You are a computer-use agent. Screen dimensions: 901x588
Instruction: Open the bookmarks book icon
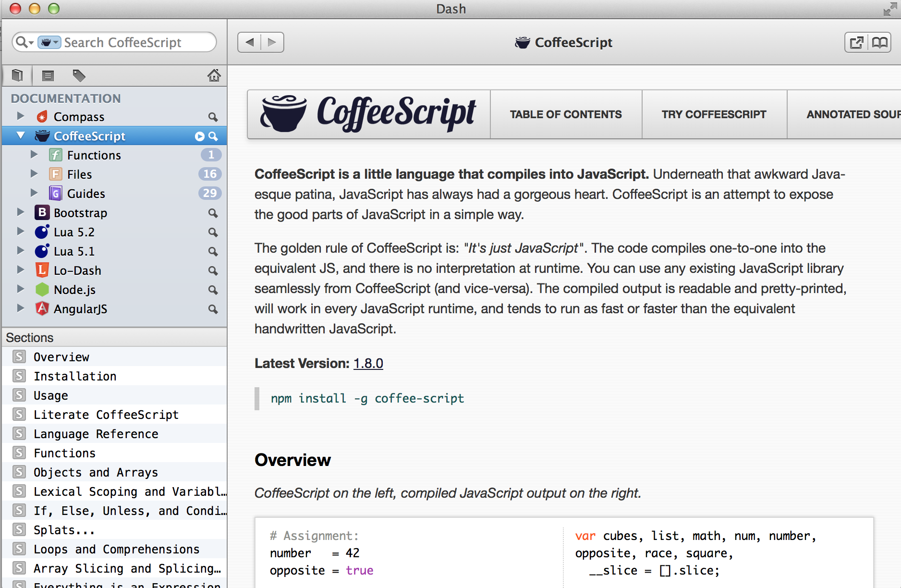(x=879, y=42)
